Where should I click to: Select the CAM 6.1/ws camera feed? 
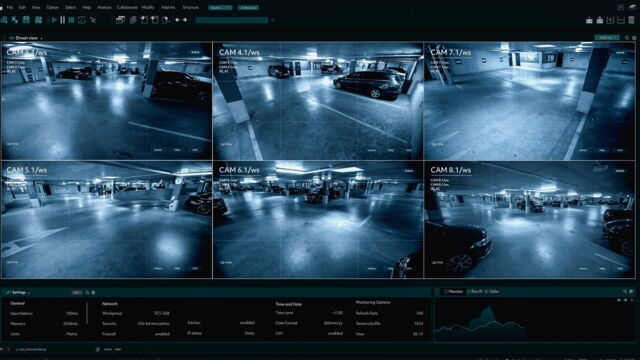318,220
